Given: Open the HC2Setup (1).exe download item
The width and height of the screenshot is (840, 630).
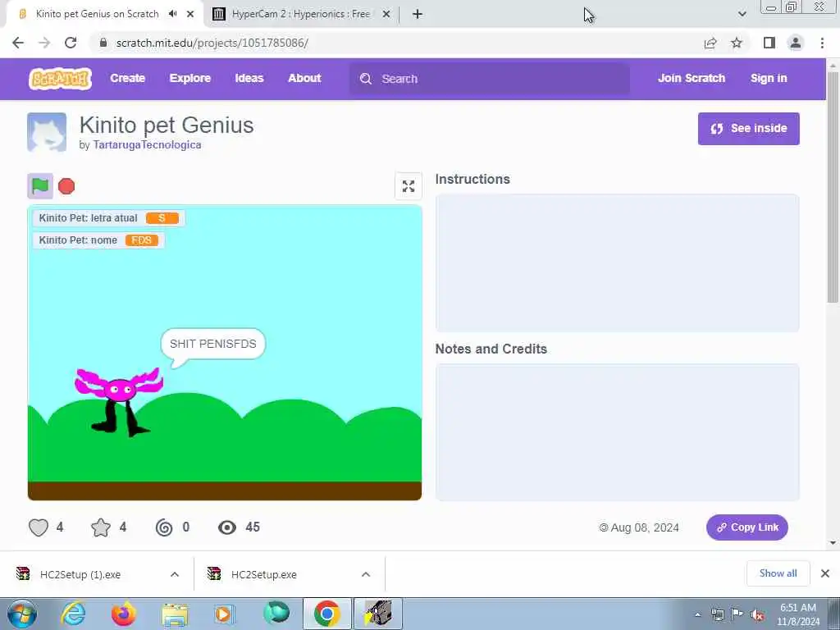Looking at the screenshot, I should (80, 574).
